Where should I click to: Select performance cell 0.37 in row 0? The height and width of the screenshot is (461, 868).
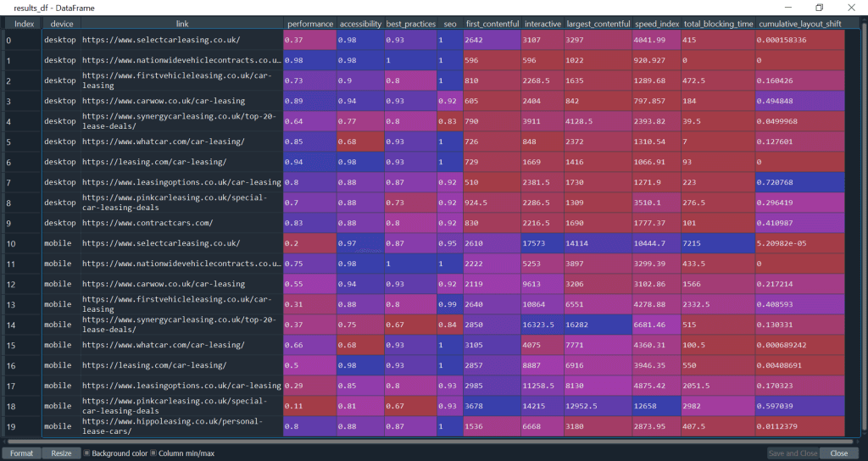[x=310, y=40]
